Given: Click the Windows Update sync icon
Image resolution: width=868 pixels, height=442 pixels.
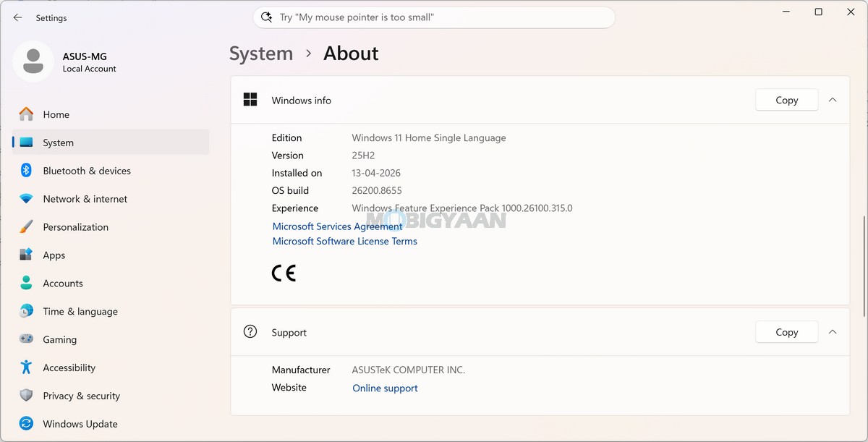Looking at the screenshot, I should pos(26,424).
